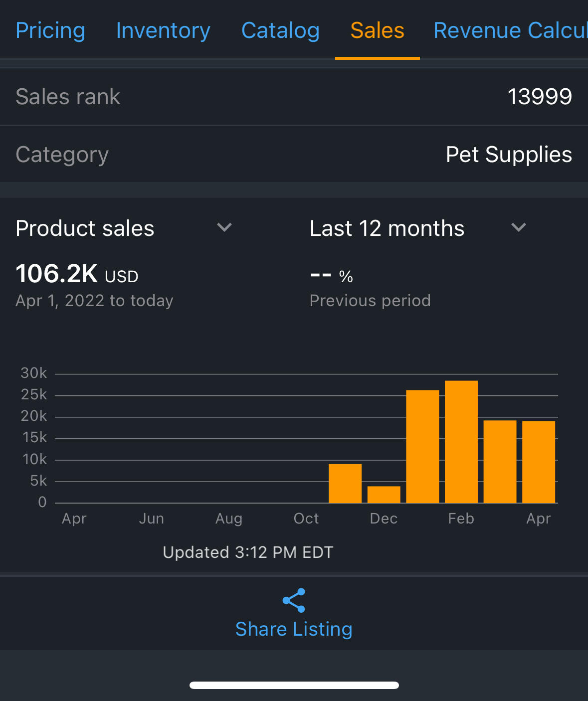The height and width of the screenshot is (701, 588).
Task: Open the Pricing tab
Action: [50, 30]
